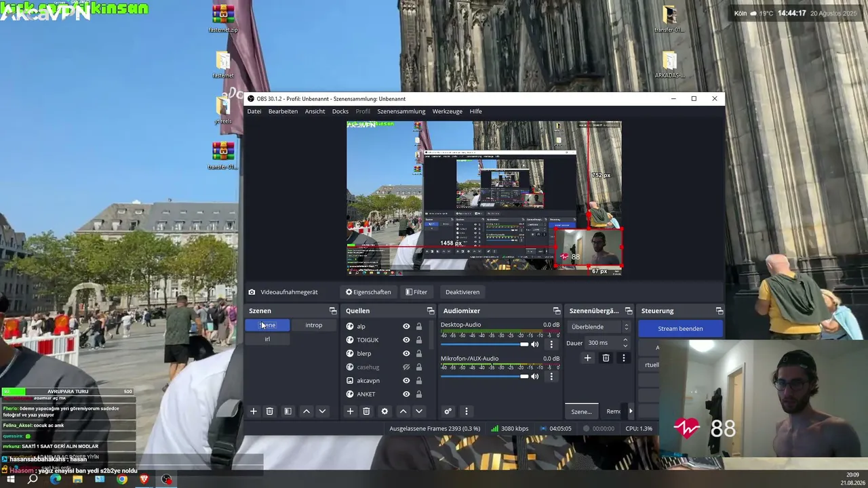Move the selected source down
The height and width of the screenshot is (488, 868).
[419, 411]
